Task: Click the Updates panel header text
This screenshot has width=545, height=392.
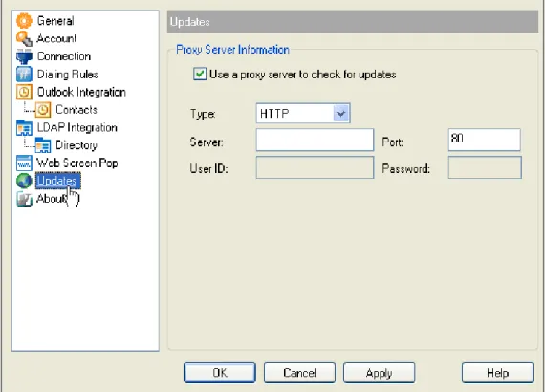Action: [x=190, y=22]
